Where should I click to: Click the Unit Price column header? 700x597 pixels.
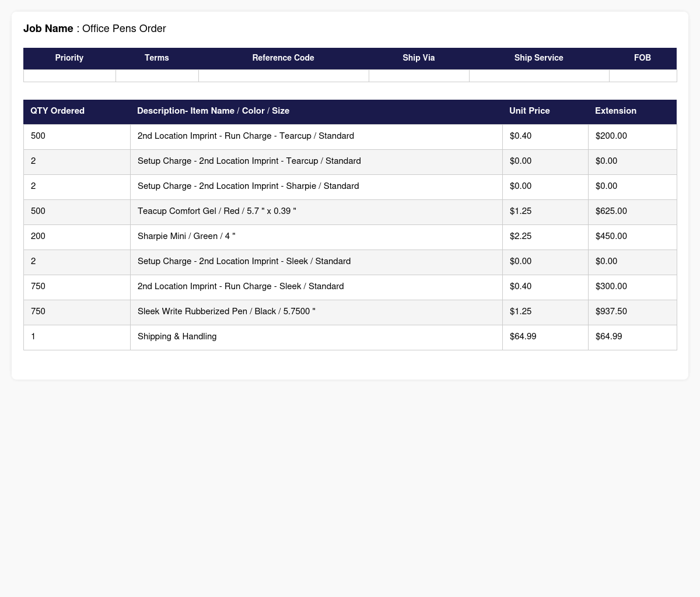click(545, 111)
